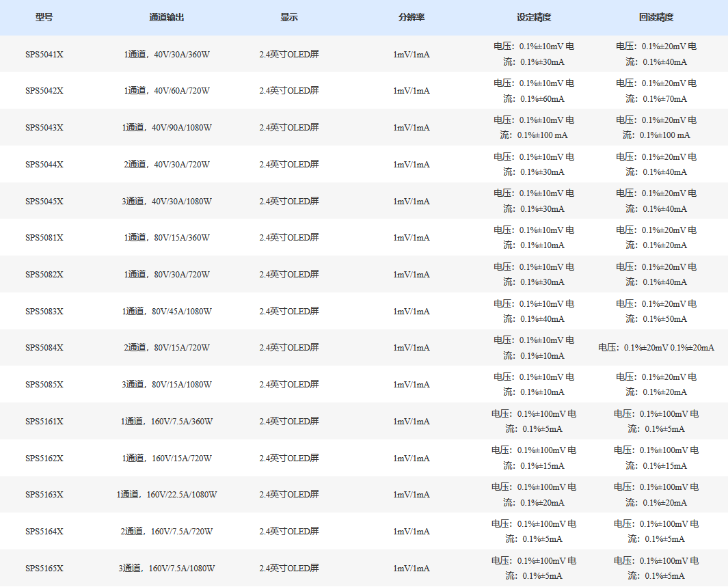Click readback accuracy cell for SPS5084X
Screen dimensions: 728x587
coord(656,348)
